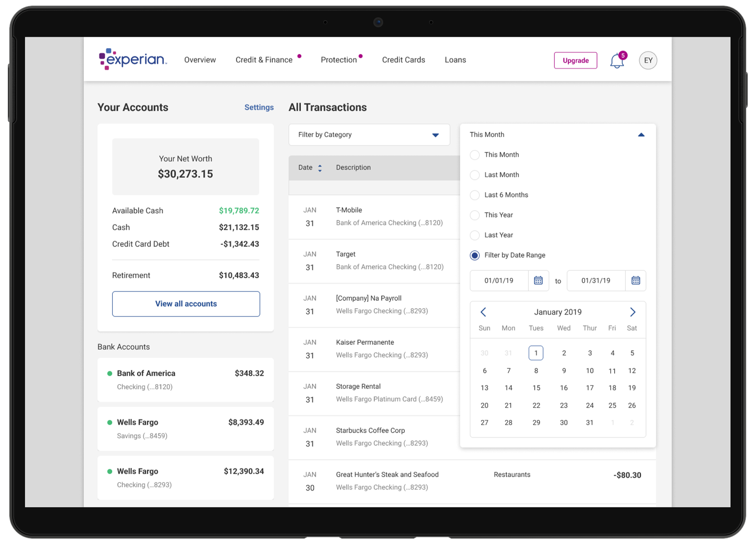Open the notifications bell
This screenshot has height=549, width=756.
click(x=617, y=61)
